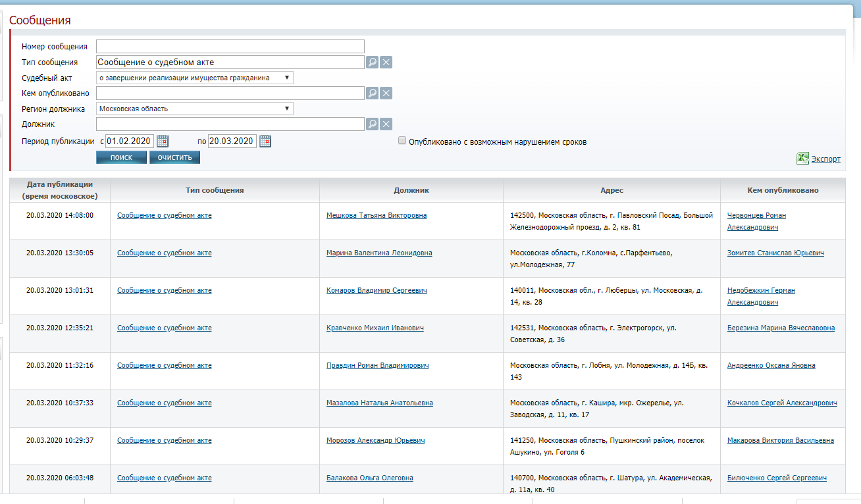This screenshot has height=504, width=861.
Task: Open calendar for start date 01.02.2020
Action: click(163, 141)
